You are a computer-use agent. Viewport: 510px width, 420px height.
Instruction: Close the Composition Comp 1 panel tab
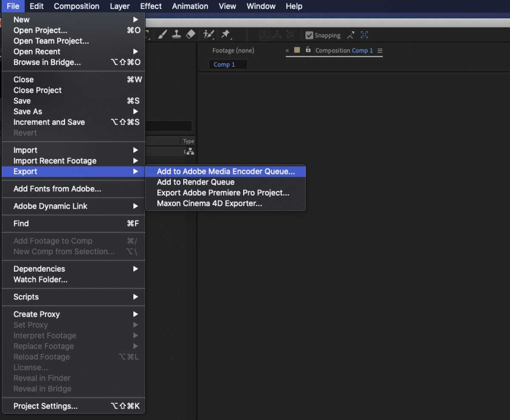(x=287, y=51)
